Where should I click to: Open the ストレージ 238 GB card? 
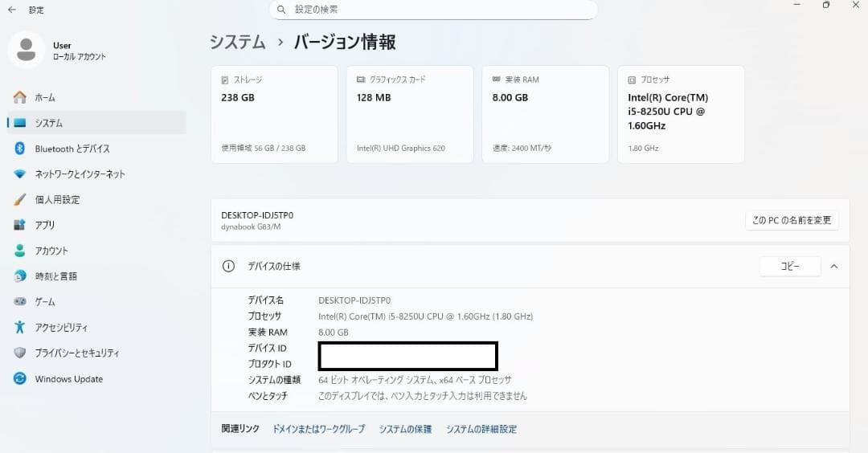[275, 115]
